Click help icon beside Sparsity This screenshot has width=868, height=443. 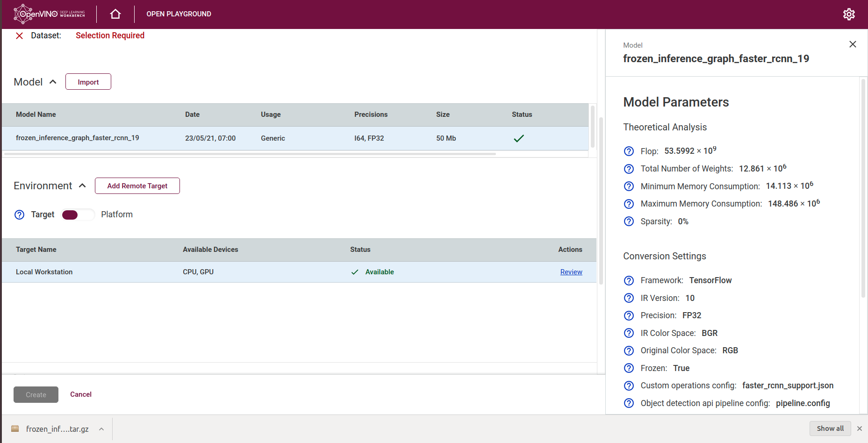[x=629, y=221]
